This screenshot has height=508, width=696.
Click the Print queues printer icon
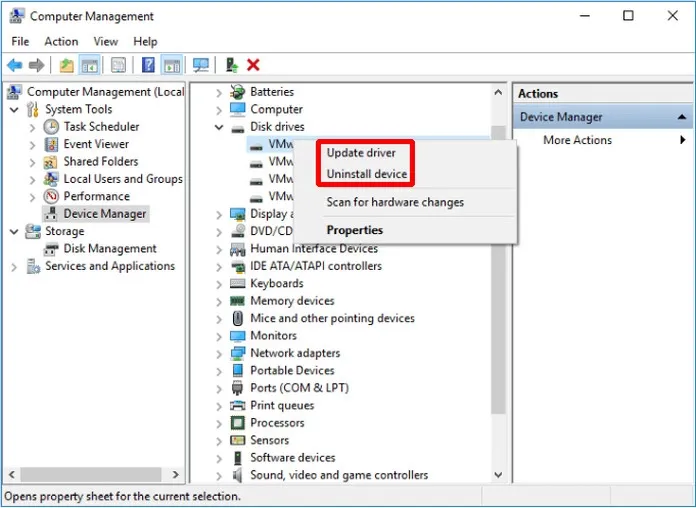point(237,405)
